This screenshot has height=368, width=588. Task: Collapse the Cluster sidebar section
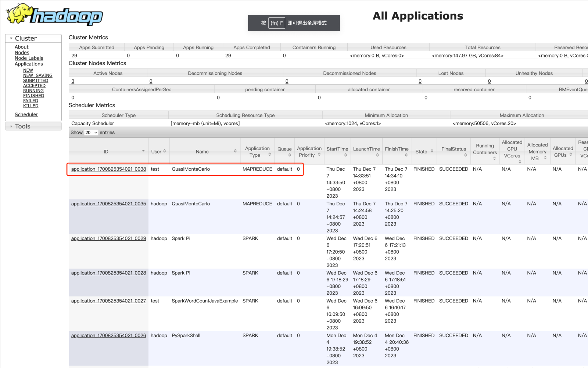coord(26,38)
